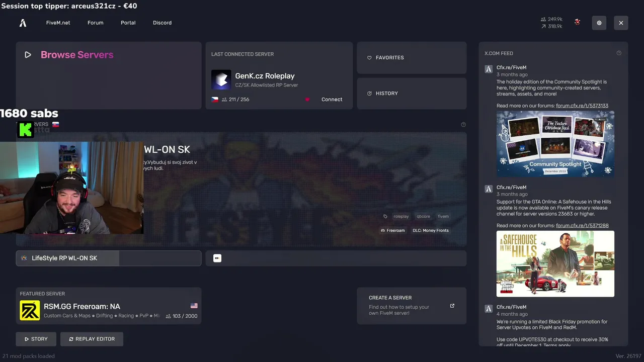The image size is (644, 362).
Task: Open the Favorites list
Action: click(412, 58)
